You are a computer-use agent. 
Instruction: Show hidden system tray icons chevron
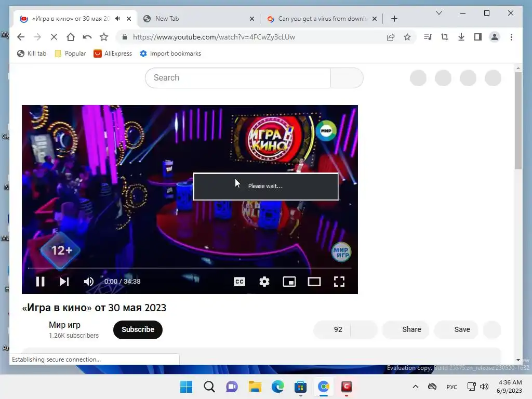coord(416,387)
